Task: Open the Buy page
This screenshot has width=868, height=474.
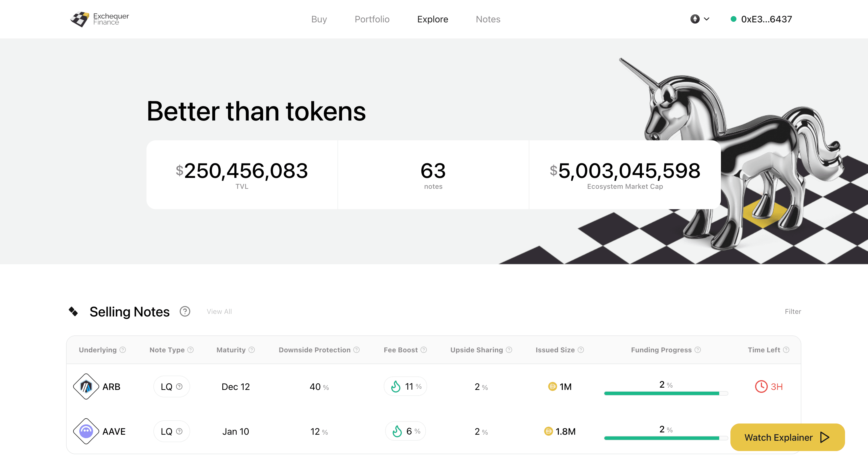Action: 319,19
